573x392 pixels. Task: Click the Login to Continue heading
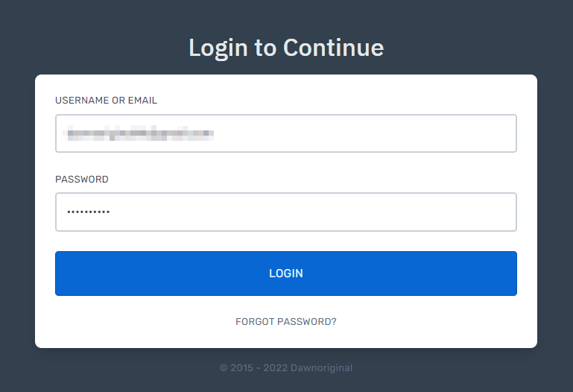pos(286,48)
